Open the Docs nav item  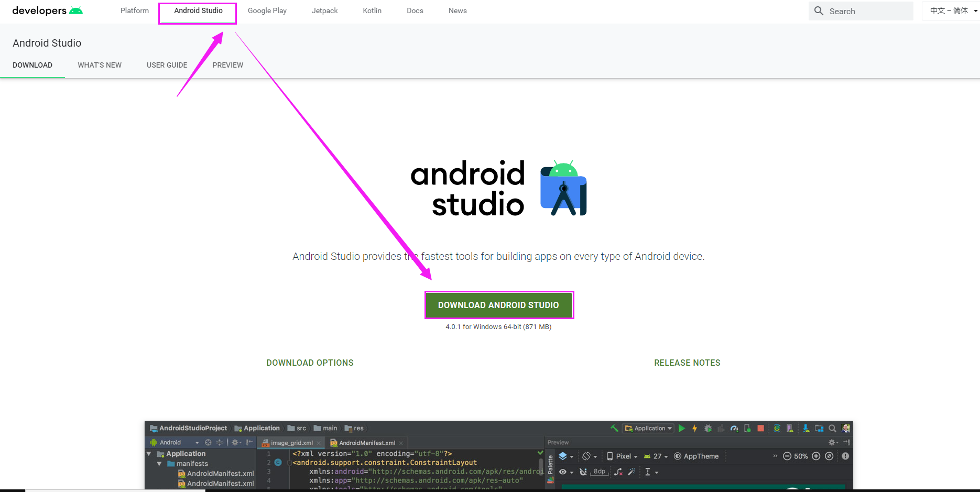click(x=415, y=10)
